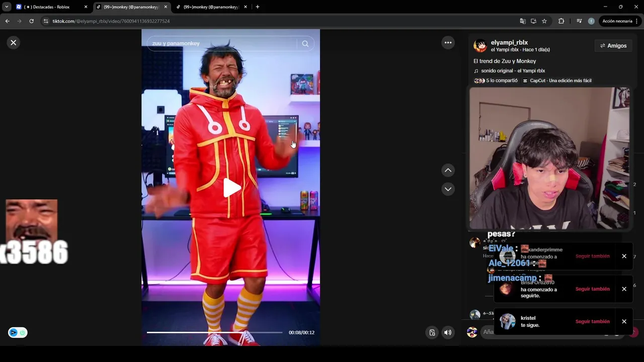Go back in browser history

(7, 21)
